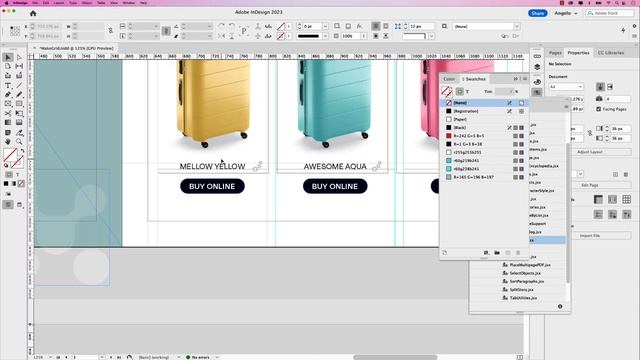Toggle the Facing Pages checkbox

pos(599,109)
